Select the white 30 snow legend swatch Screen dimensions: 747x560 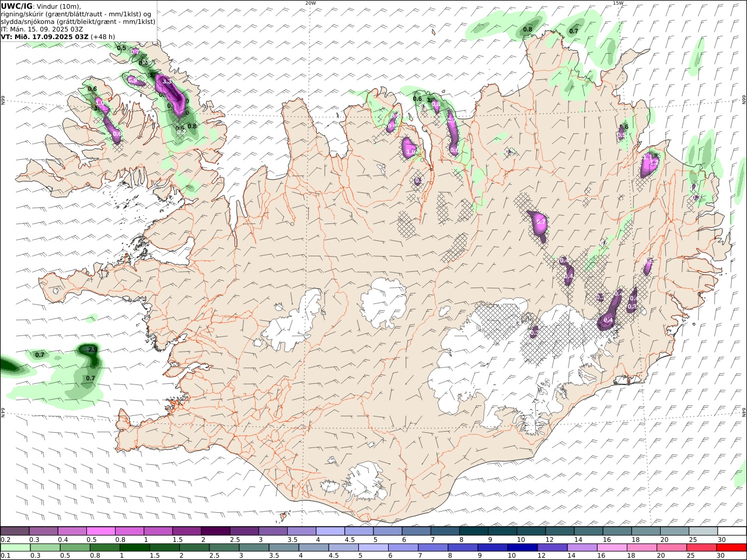pyautogui.click(x=732, y=531)
